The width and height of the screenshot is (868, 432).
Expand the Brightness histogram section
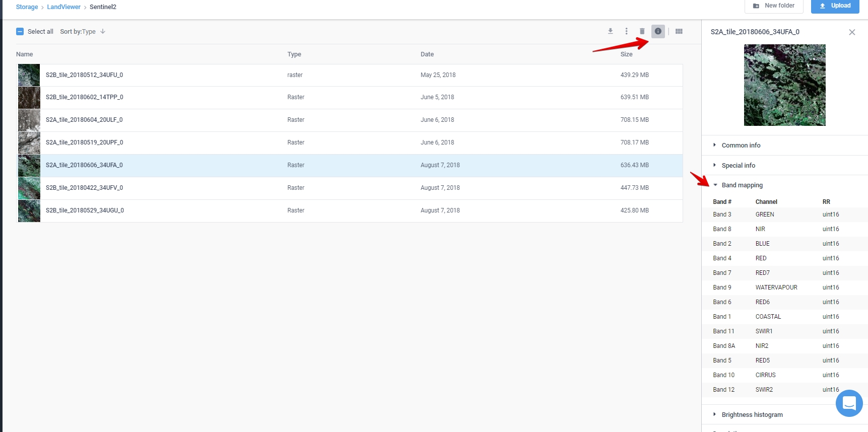coord(752,415)
